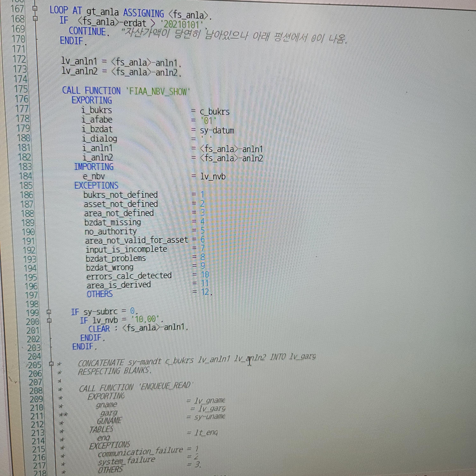
Task: Click the i_bzdat parameter
Action: (x=97, y=129)
